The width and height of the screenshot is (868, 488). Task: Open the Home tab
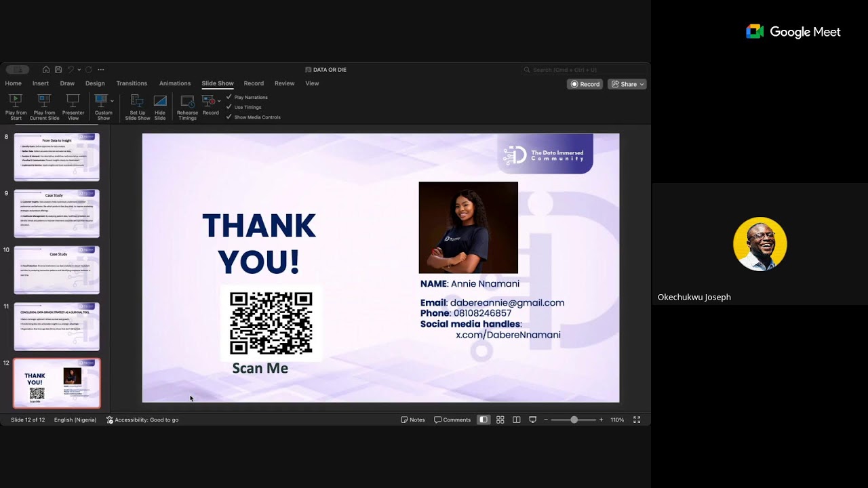click(x=14, y=83)
